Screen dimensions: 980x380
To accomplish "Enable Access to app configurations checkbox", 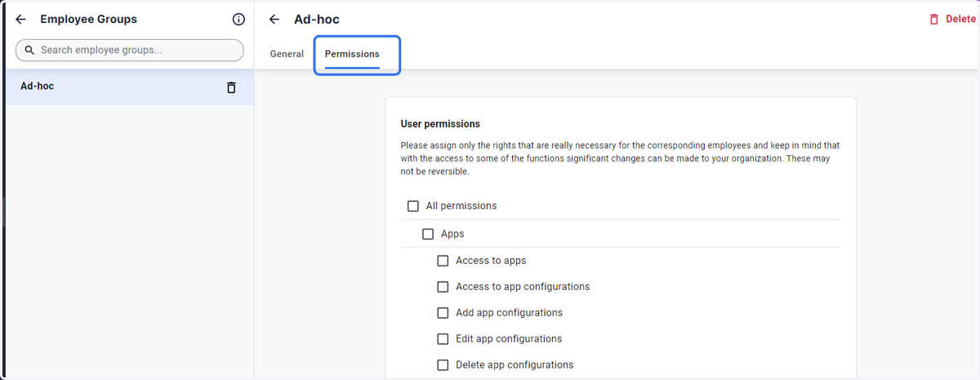I will pyautogui.click(x=443, y=287).
